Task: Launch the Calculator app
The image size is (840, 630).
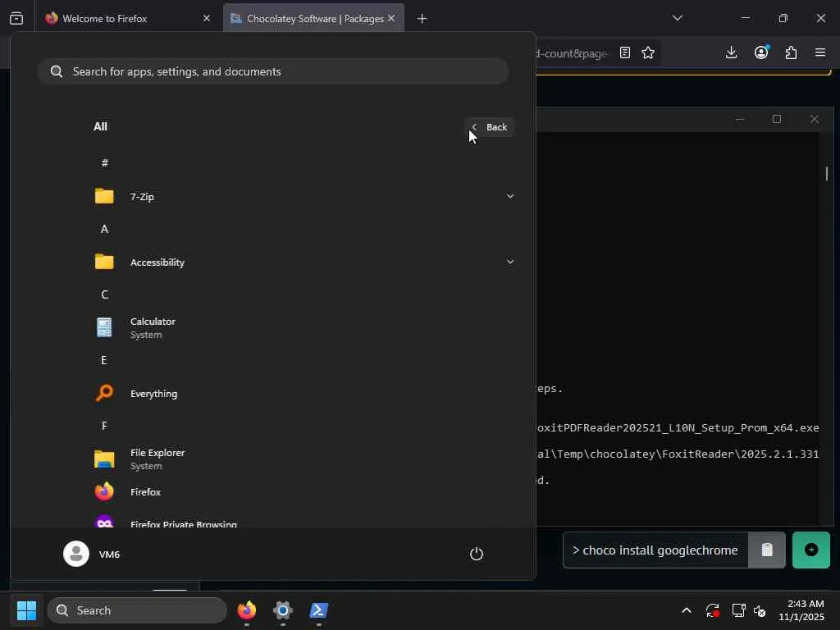Action: tap(303, 328)
